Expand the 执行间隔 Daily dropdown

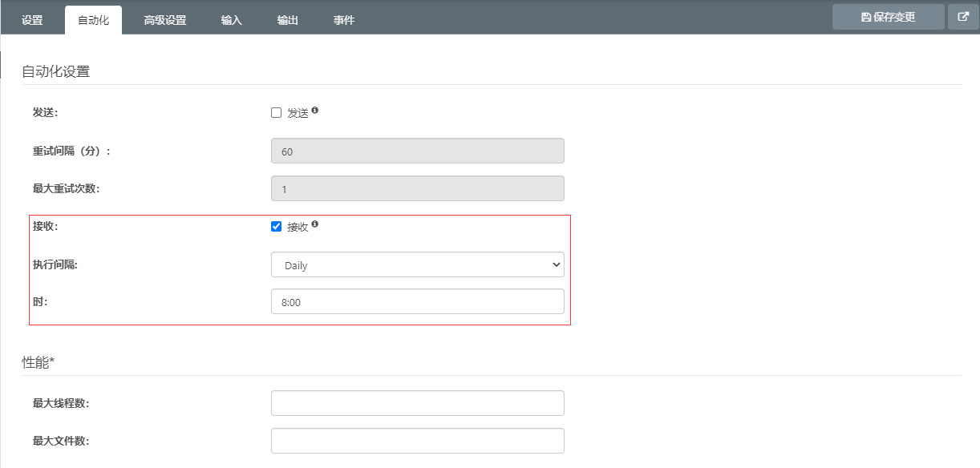click(418, 265)
